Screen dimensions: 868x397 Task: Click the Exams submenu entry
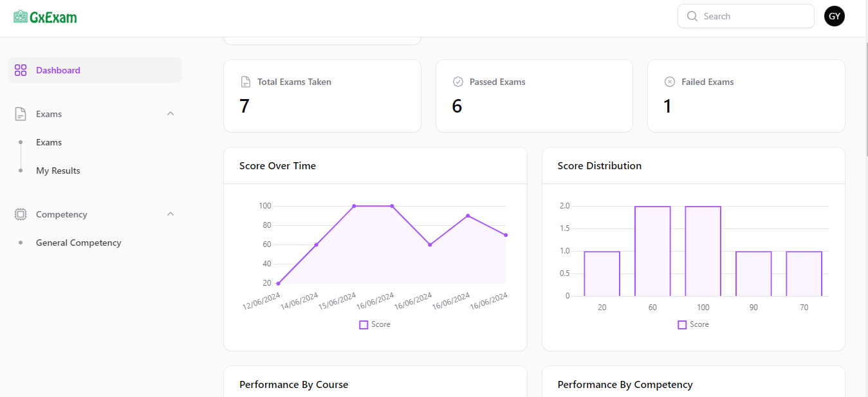[50, 142]
